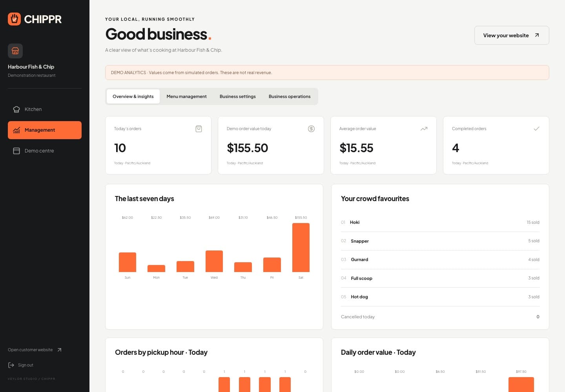Click the Today's orders count of 10

tap(120, 148)
